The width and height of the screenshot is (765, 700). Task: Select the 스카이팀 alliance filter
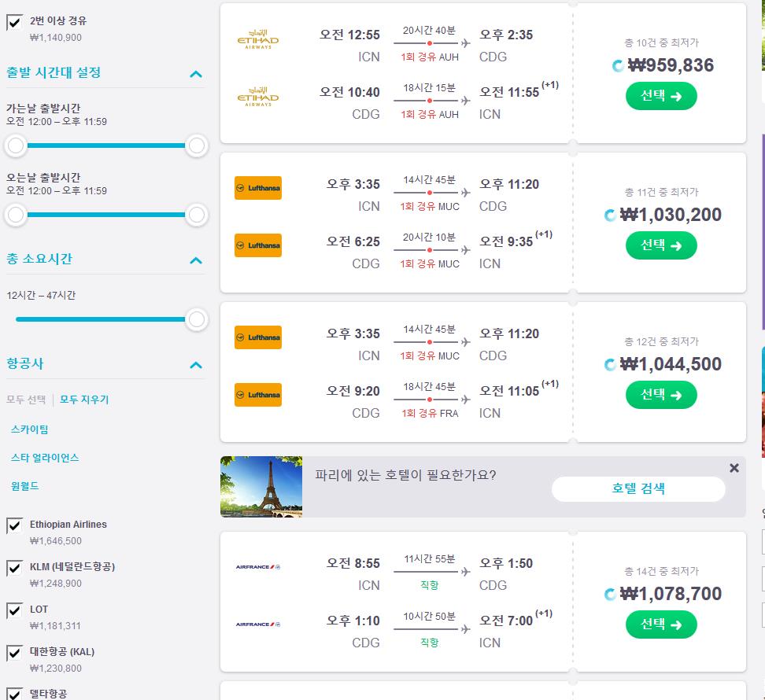[x=30, y=429]
